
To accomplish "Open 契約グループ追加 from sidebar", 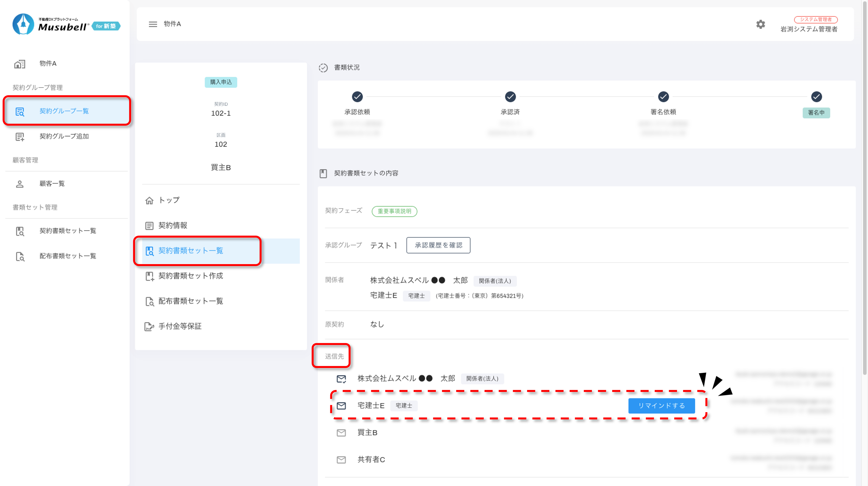I will [x=64, y=136].
